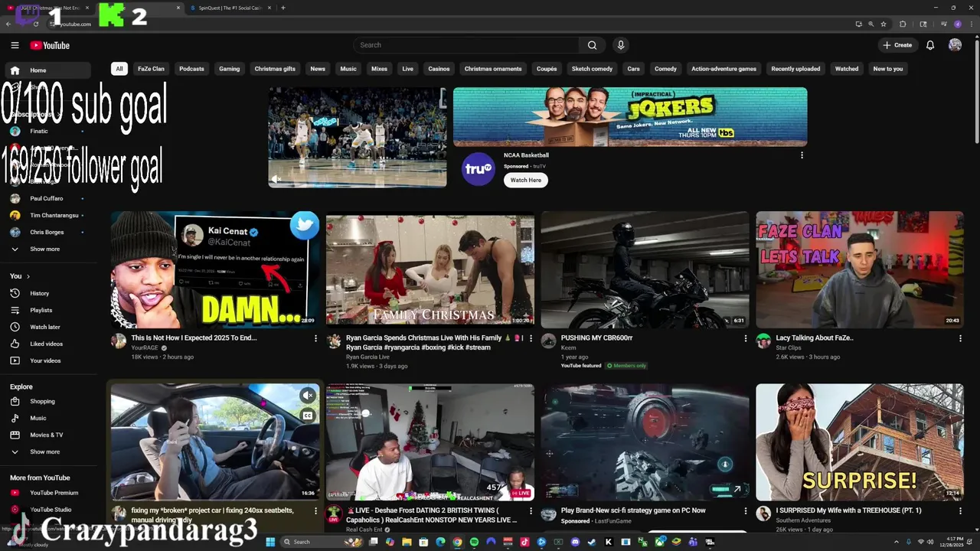Viewport: 980px width, 551px height.
Task: Open Spotify from the taskbar
Action: pos(474,542)
